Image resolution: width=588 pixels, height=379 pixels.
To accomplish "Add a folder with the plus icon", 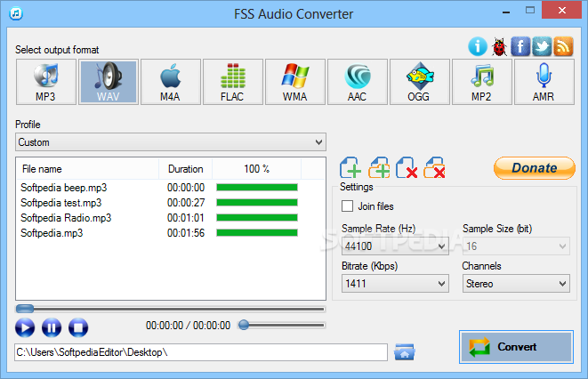I will click(379, 167).
